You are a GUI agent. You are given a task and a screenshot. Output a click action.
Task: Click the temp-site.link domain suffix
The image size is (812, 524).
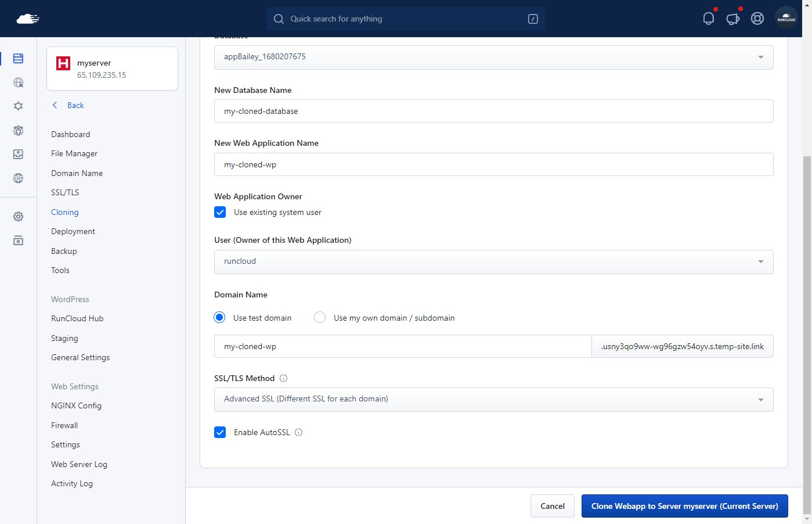pos(683,346)
